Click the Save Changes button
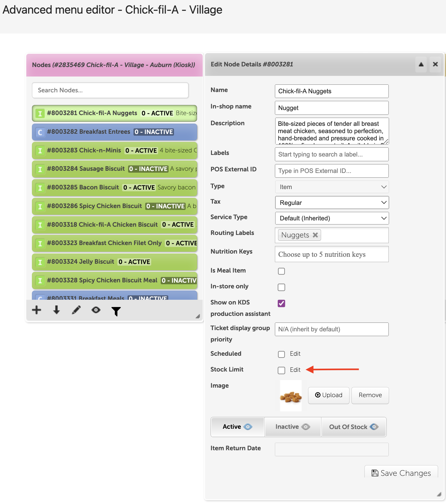446x504 pixels. pos(401,472)
